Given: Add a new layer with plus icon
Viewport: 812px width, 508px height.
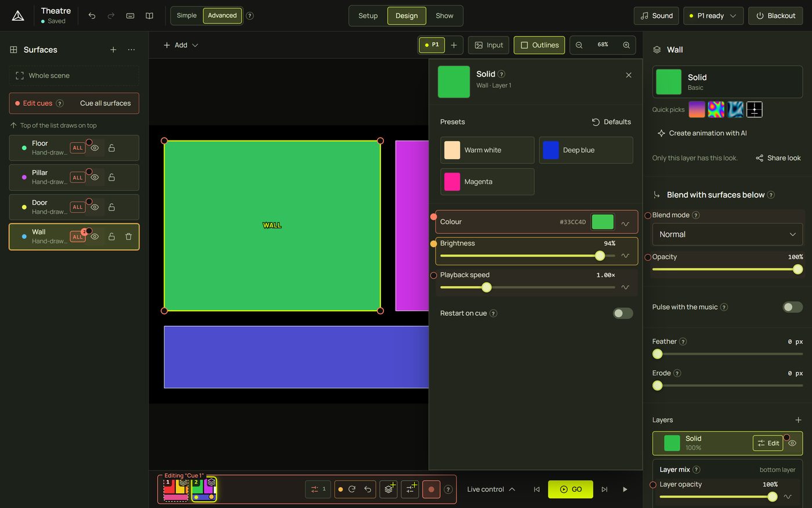Looking at the screenshot, I should 798,420.
